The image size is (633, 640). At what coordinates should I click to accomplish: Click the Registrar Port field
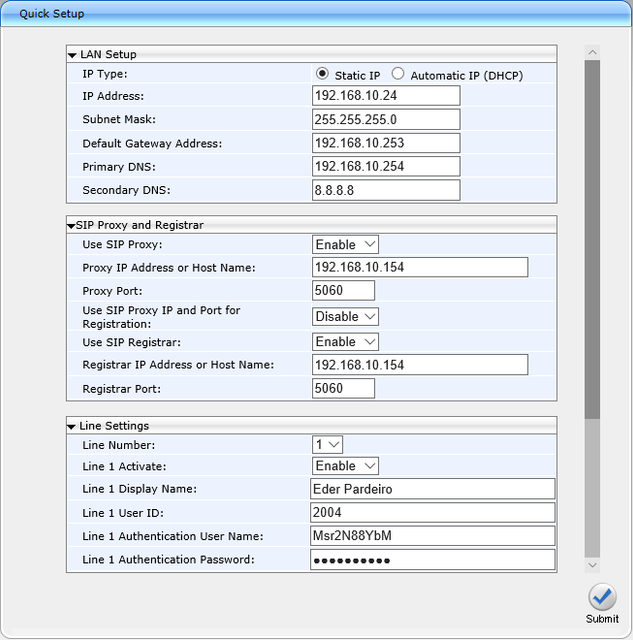point(343,388)
